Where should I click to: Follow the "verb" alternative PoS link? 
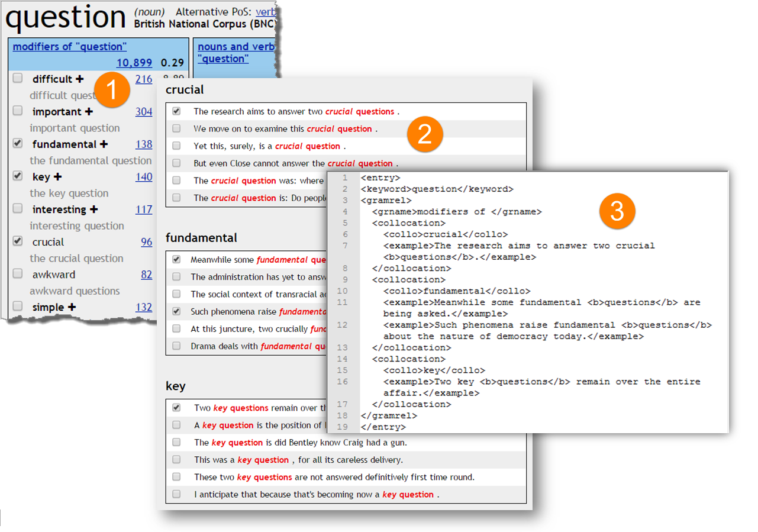[266, 11]
